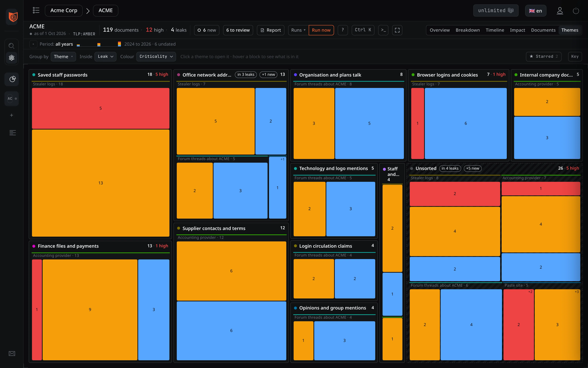
Task: Open the Colour Criticality dropdown
Action: (156, 56)
